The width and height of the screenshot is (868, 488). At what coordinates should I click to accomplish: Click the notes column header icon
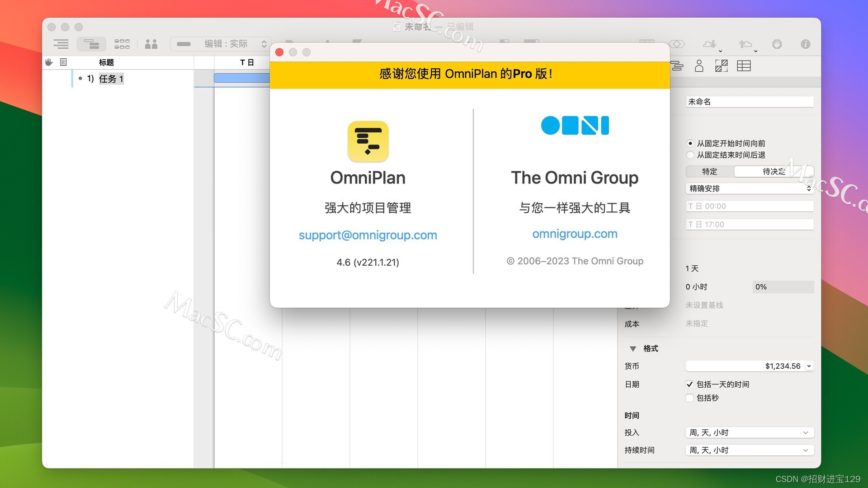63,62
